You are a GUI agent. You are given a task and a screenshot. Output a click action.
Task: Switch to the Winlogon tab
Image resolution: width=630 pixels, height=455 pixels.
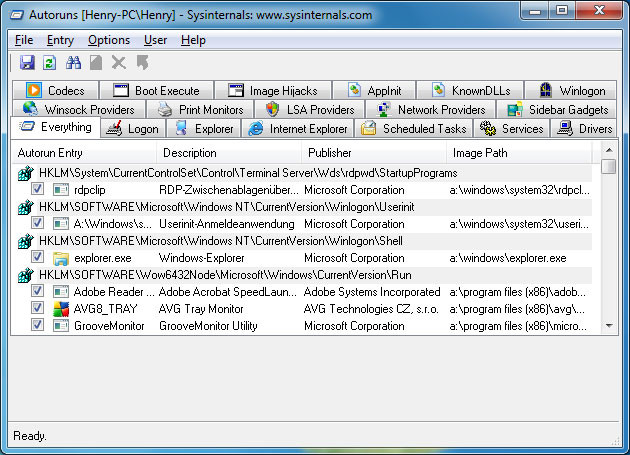[571, 90]
